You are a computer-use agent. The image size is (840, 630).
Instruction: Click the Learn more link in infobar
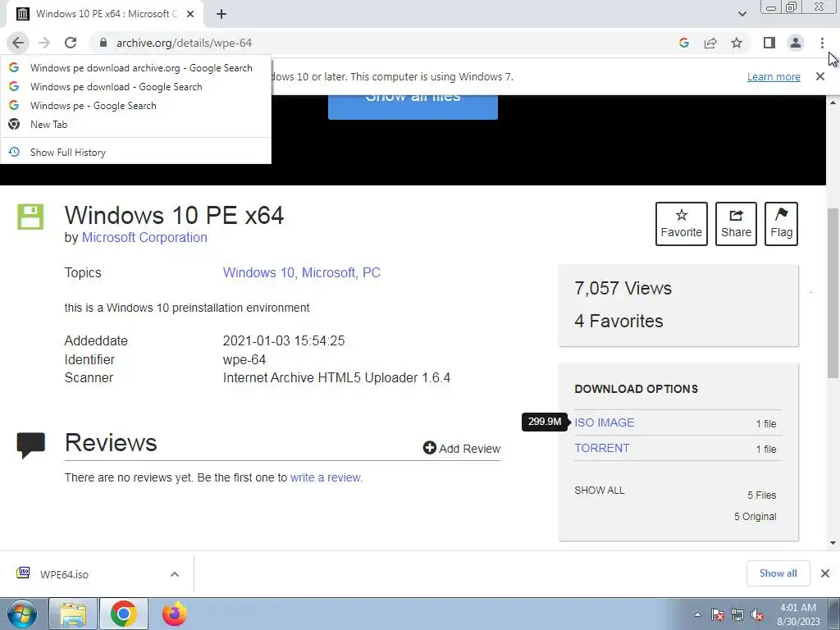774,76
